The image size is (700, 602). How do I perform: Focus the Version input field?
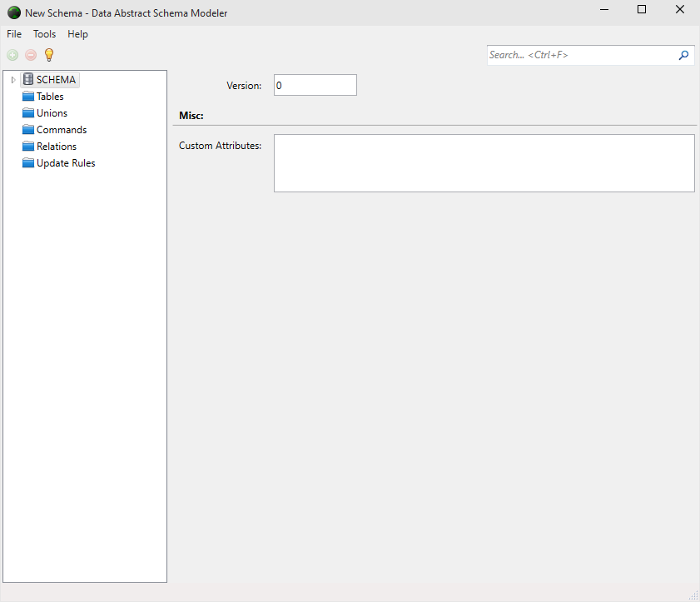pyautogui.click(x=315, y=85)
